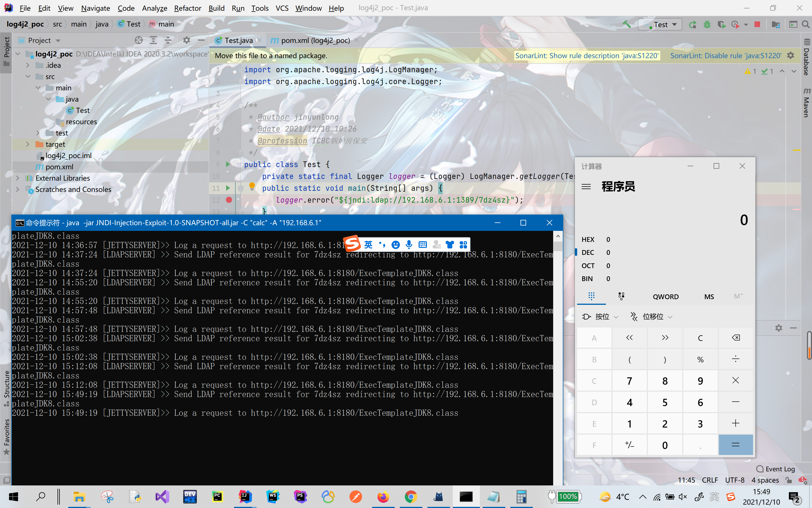Click the Build Project hammer icon

[626, 24]
